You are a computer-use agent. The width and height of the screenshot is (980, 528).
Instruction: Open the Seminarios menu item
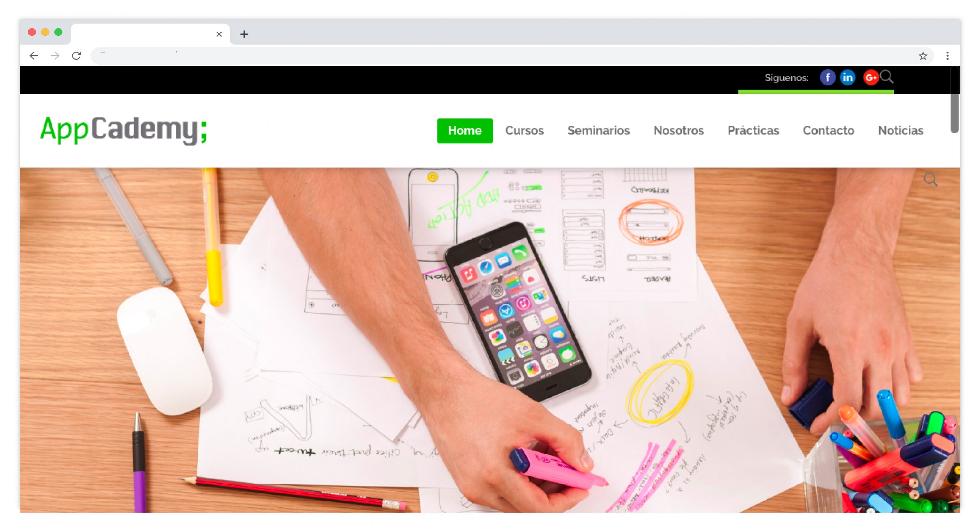pyautogui.click(x=598, y=131)
